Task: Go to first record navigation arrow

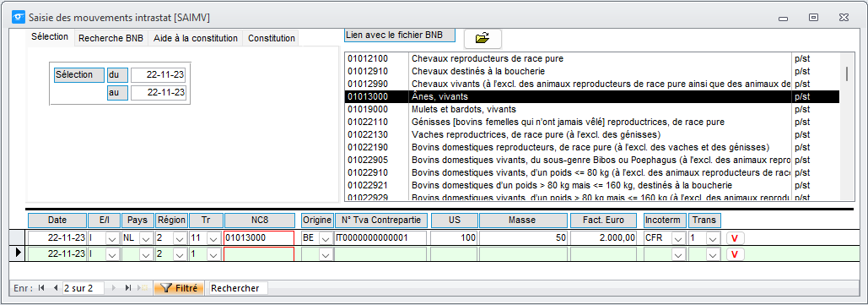Action: tap(41, 288)
